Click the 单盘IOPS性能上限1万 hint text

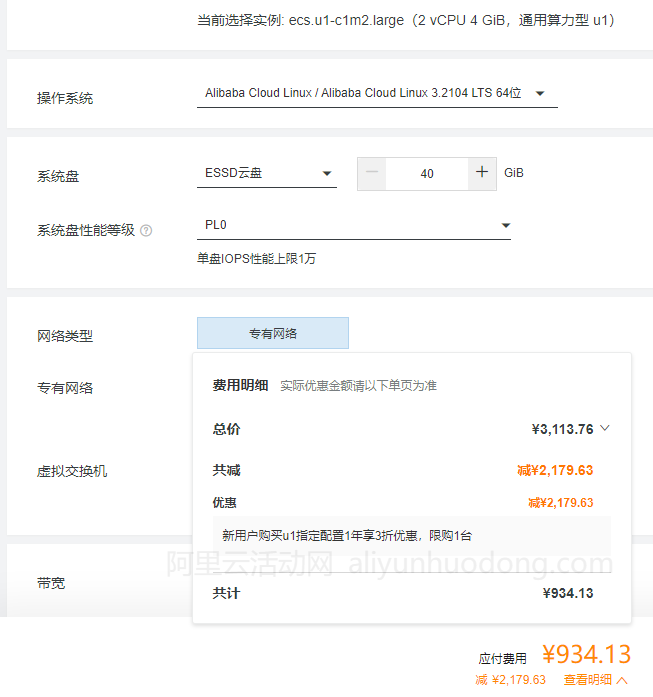[x=256, y=259]
